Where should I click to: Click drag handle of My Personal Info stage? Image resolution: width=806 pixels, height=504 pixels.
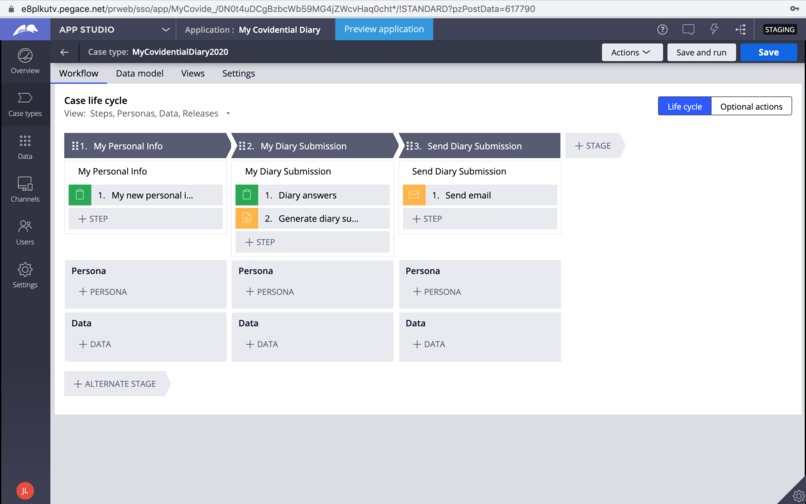pyautogui.click(x=75, y=146)
